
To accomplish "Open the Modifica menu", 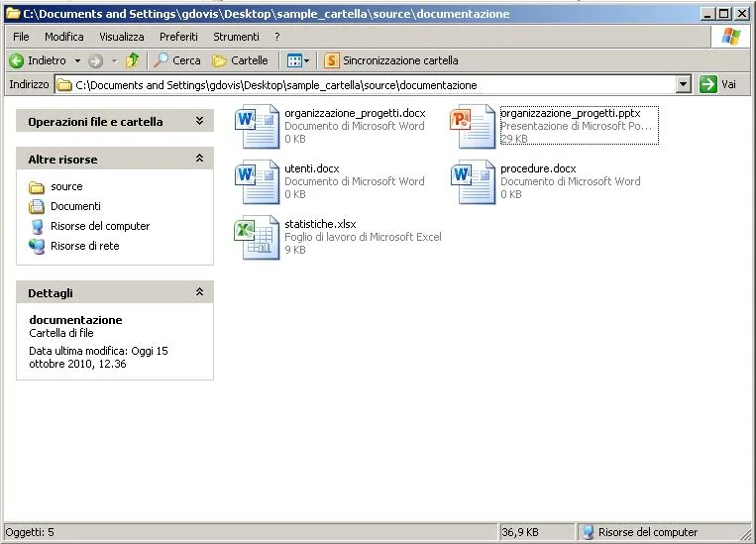I will pos(64,37).
